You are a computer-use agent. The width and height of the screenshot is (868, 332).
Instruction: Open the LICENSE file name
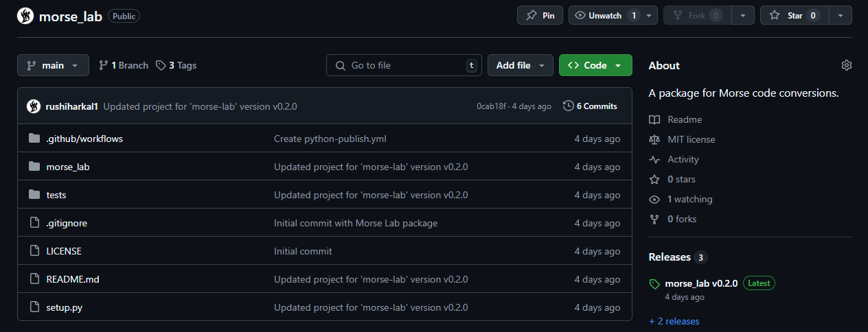click(x=64, y=251)
